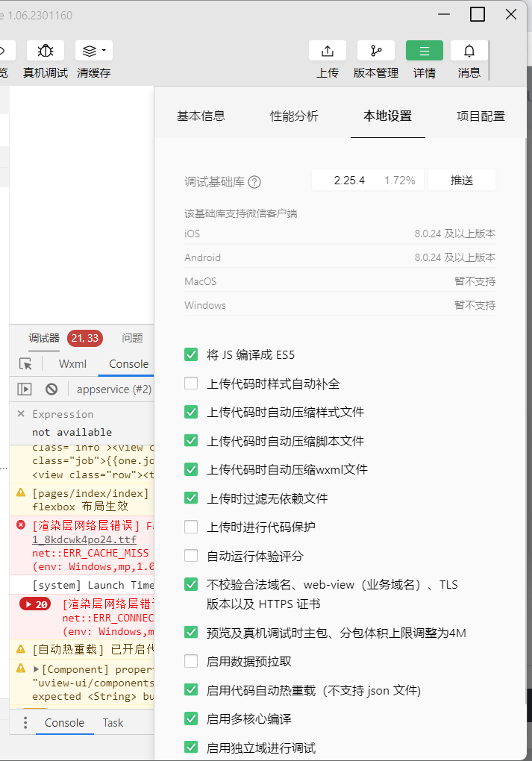Image resolution: width=532 pixels, height=761 pixels.
Task: Select the bottom drawer Console tab
Action: 65,723
